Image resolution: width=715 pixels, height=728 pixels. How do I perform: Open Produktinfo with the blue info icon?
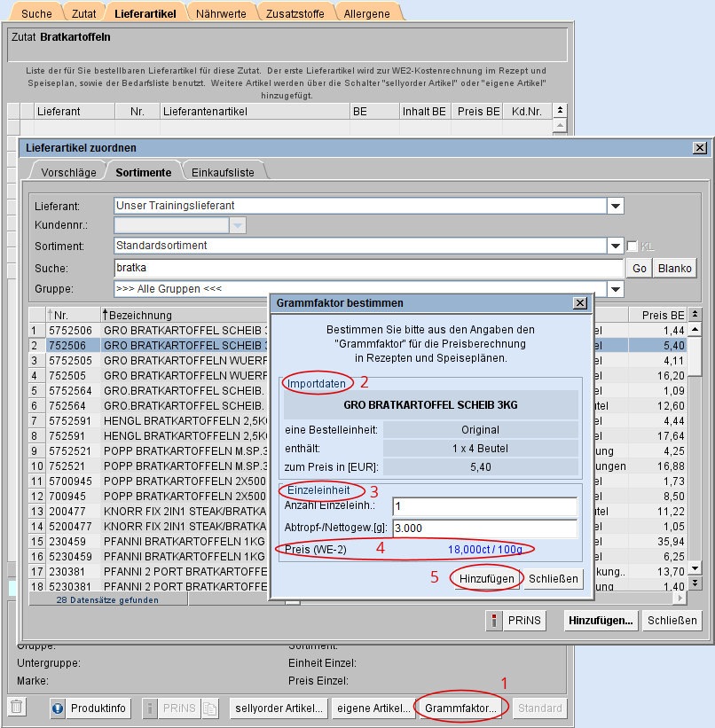click(x=89, y=708)
